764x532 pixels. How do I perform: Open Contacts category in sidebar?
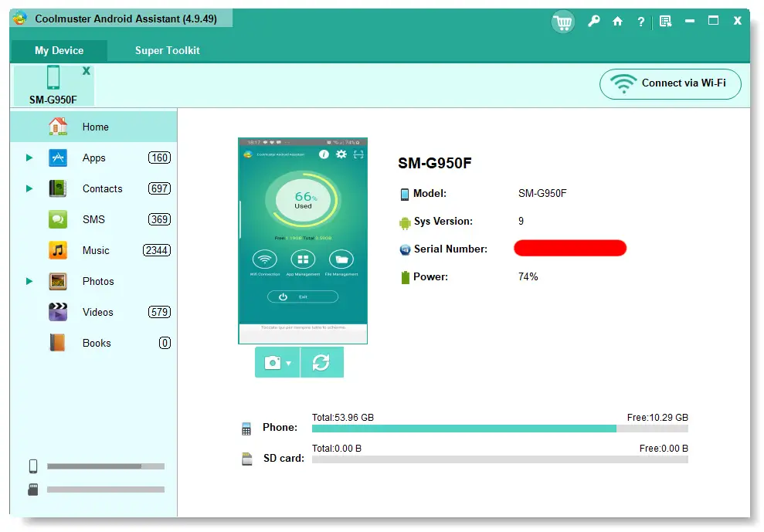(x=93, y=188)
